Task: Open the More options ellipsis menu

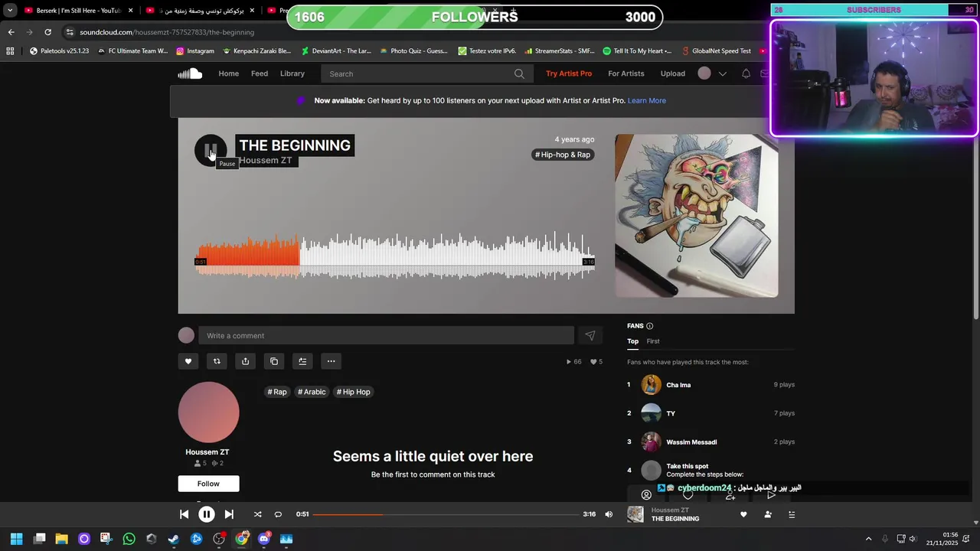Action: (x=331, y=361)
